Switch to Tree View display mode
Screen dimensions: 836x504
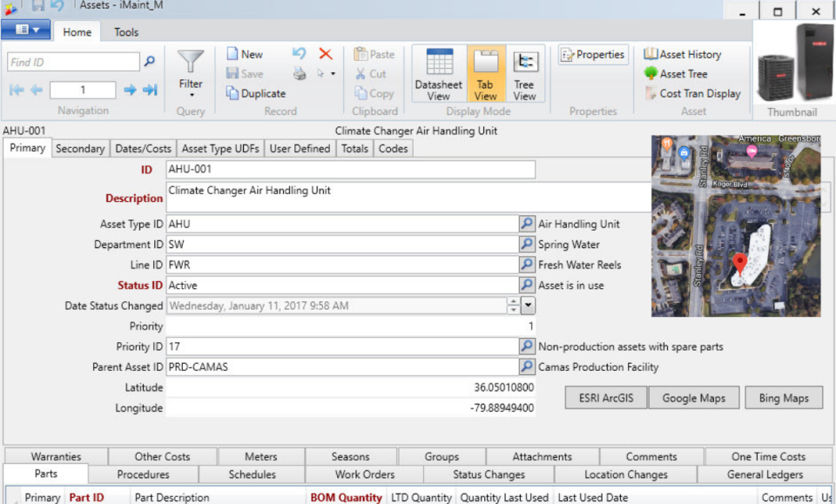click(x=525, y=73)
